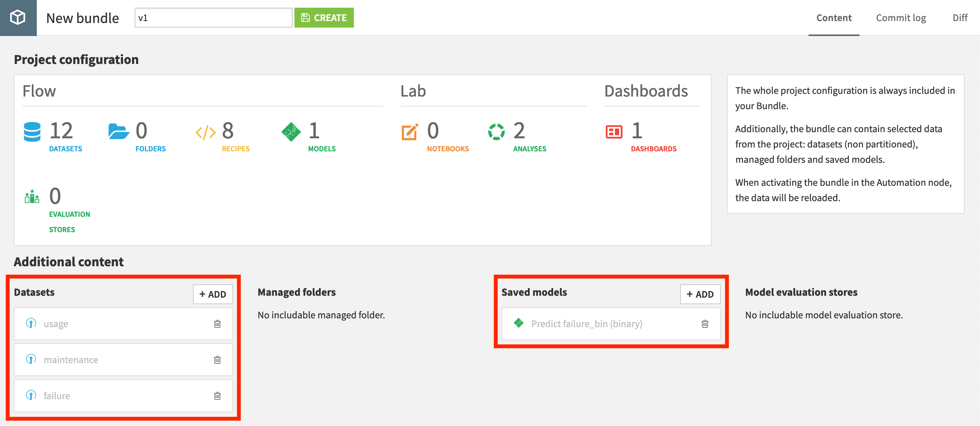980x426 pixels.
Task: Click the orange notebooks edit icon
Action: tap(409, 132)
